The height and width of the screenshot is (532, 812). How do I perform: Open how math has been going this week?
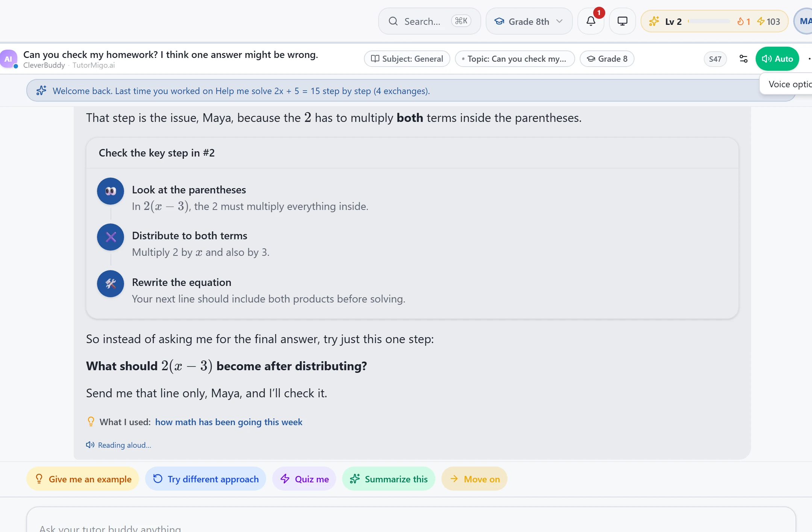click(x=229, y=422)
